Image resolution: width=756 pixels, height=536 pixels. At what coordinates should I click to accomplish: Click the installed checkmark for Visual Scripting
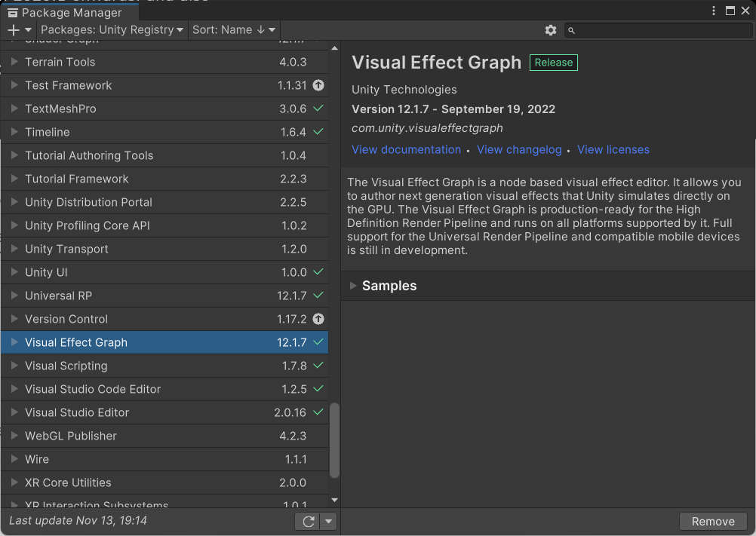(x=318, y=365)
